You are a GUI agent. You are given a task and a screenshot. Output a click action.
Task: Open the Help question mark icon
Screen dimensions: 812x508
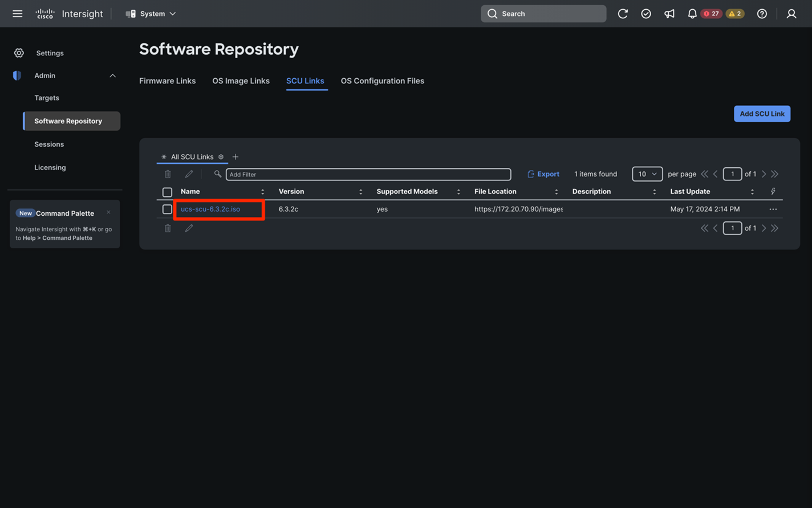coord(762,14)
